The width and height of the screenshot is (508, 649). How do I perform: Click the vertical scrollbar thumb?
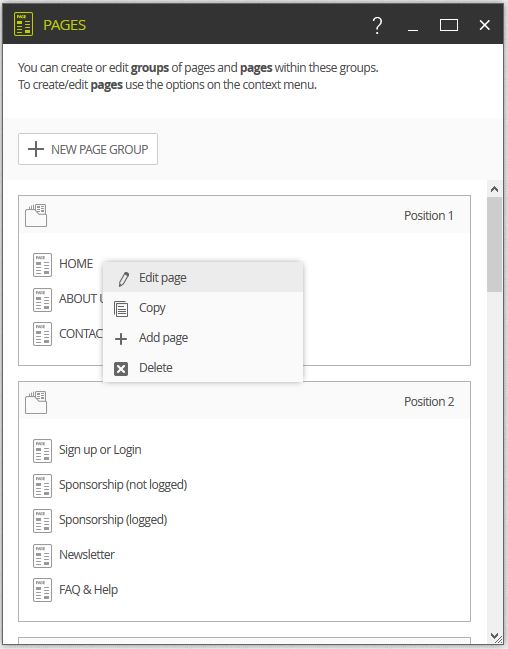[494, 244]
